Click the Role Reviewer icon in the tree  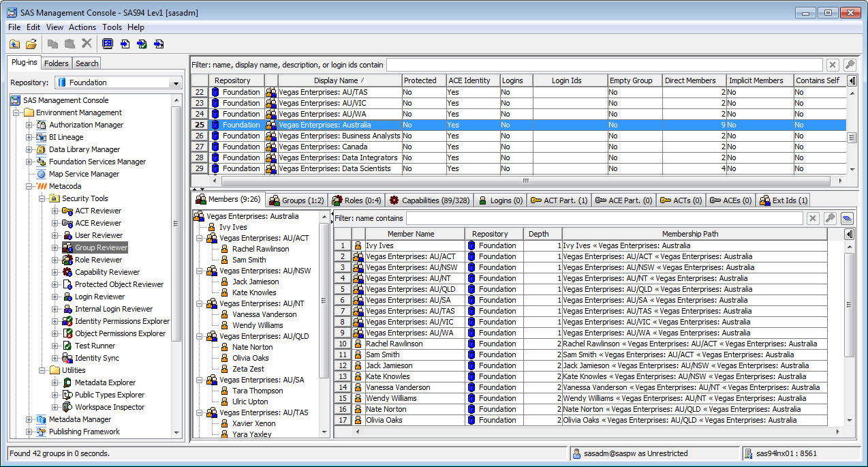pyautogui.click(x=67, y=260)
